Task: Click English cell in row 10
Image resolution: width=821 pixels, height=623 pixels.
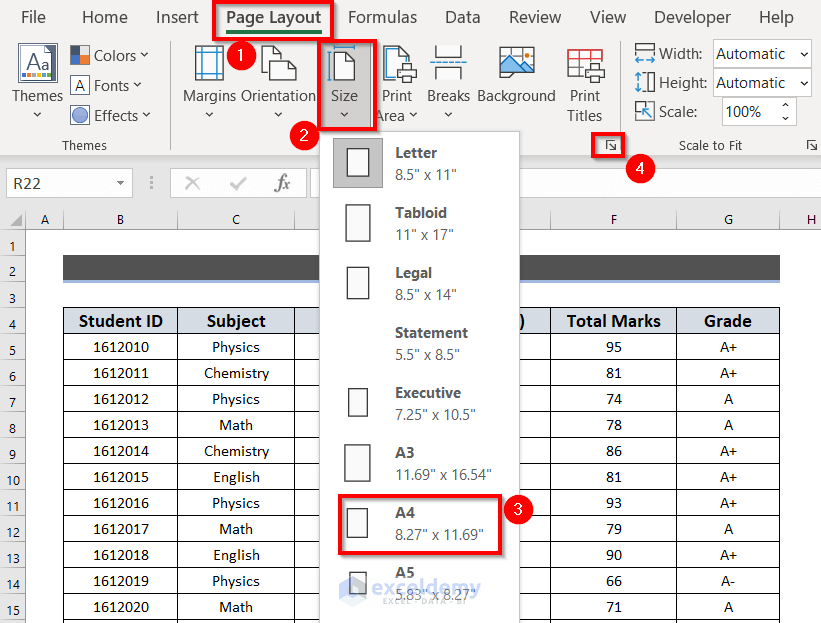Action: pyautogui.click(x=236, y=477)
